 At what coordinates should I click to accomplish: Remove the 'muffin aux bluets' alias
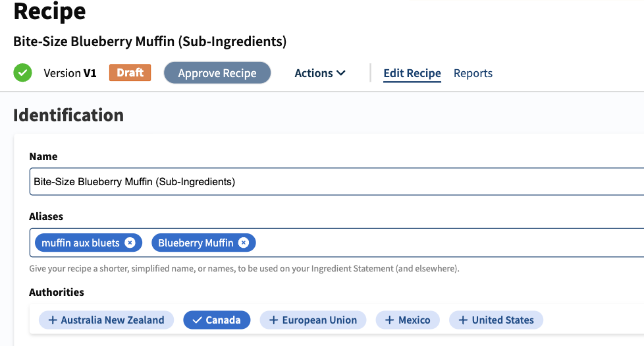(x=130, y=243)
